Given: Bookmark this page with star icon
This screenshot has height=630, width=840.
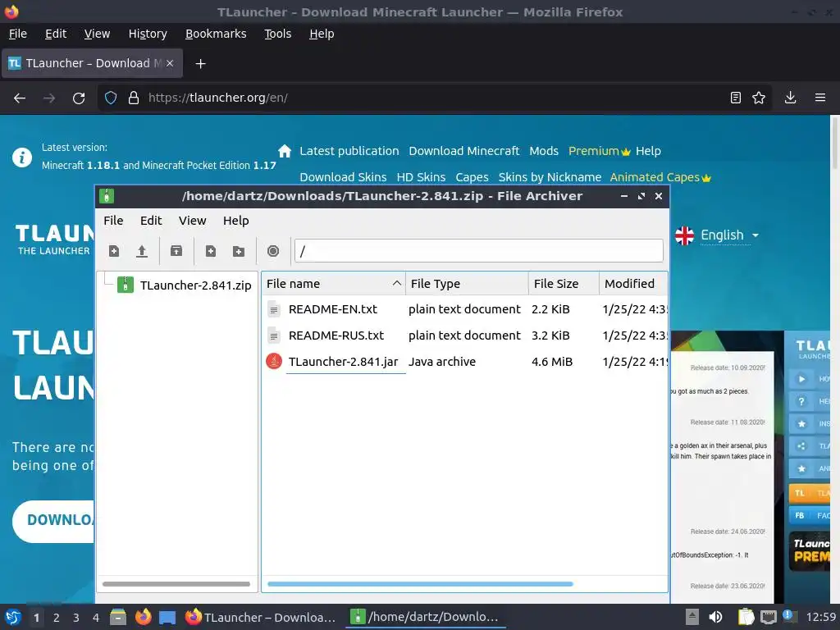Looking at the screenshot, I should 759,98.
